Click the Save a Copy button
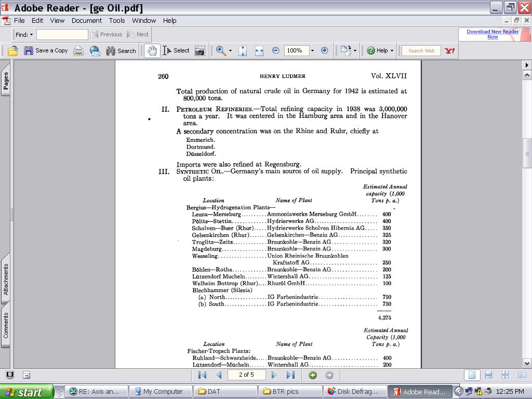This screenshot has height=399, width=532. point(46,51)
